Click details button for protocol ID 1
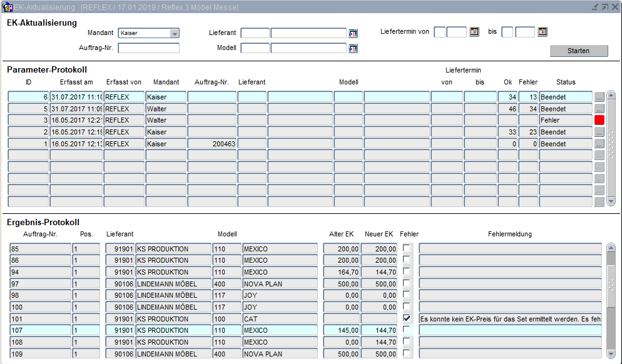Viewport: 622px width, 364px height. [599, 144]
